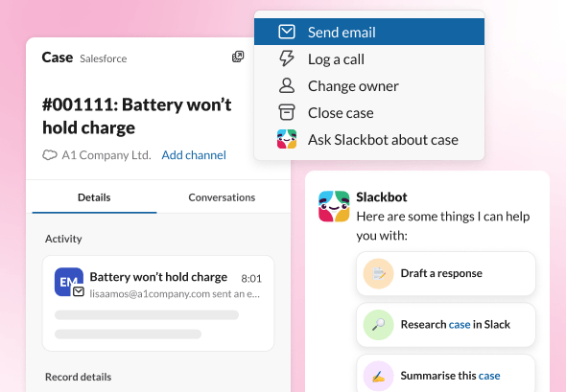
Task: Click the memo icon for Draft a response
Action: 378,274
